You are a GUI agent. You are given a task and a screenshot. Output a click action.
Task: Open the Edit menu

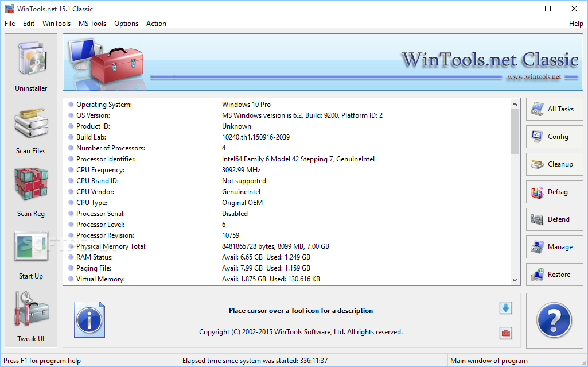pyautogui.click(x=29, y=24)
